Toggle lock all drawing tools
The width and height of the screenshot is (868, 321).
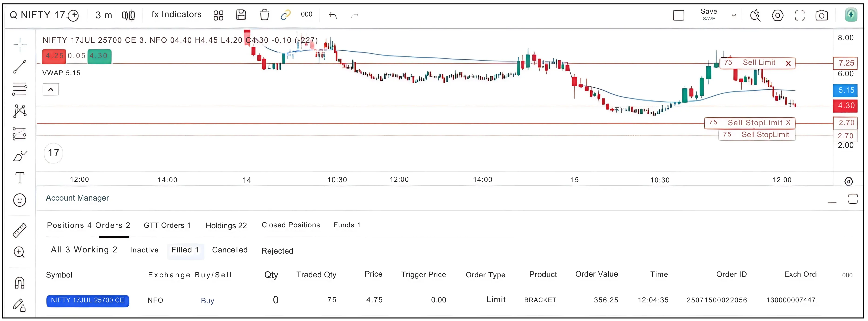[20, 305]
